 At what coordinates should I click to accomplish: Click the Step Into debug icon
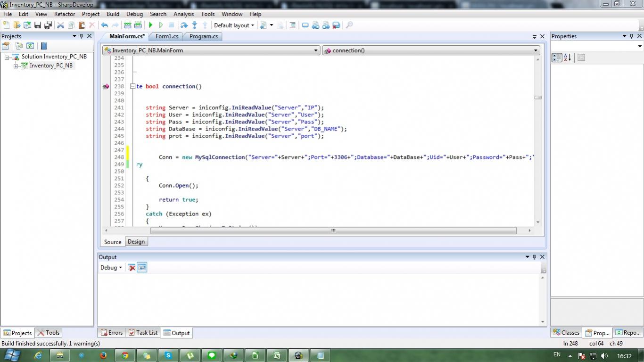click(194, 25)
